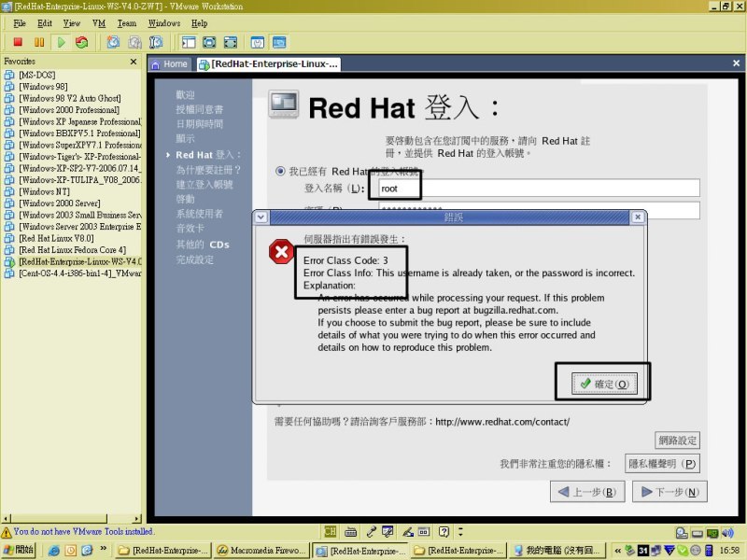This screenshot has width=747, height=560.
Task: Open the Help menu
Action: [x=199, y=23]
